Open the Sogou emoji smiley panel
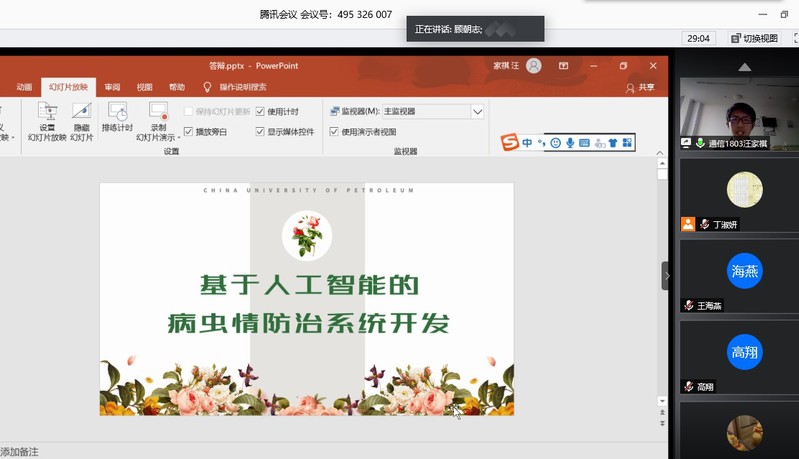 tap(556, 143)
